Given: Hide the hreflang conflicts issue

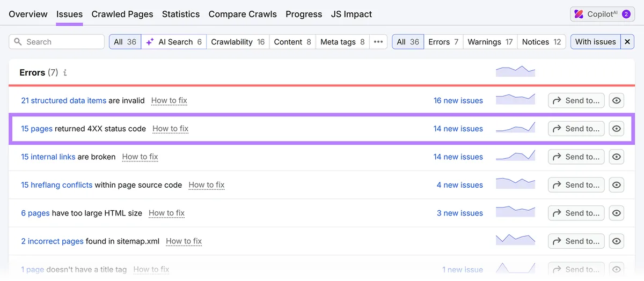Looking at the screenshot, I should 617,185.
